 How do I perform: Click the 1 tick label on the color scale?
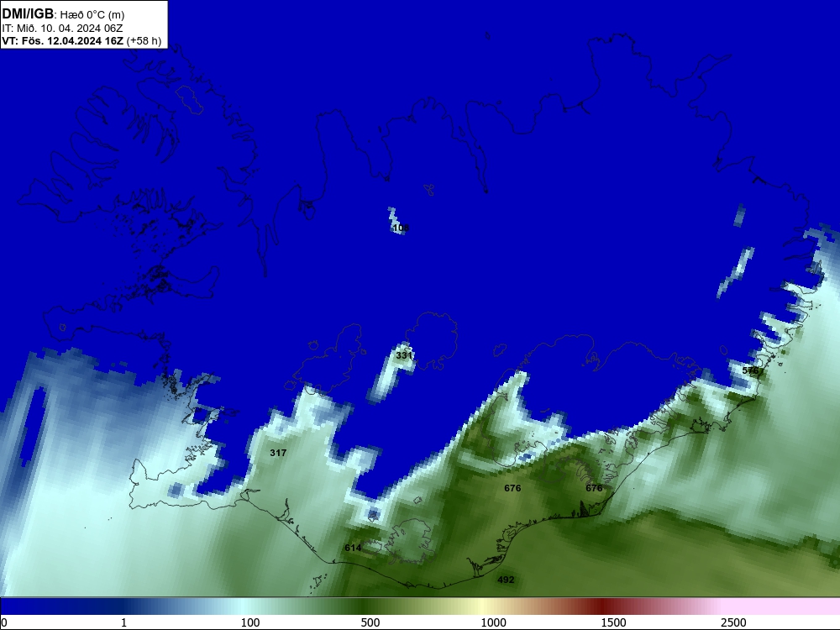pyautogui.click(x=123, y=622)
